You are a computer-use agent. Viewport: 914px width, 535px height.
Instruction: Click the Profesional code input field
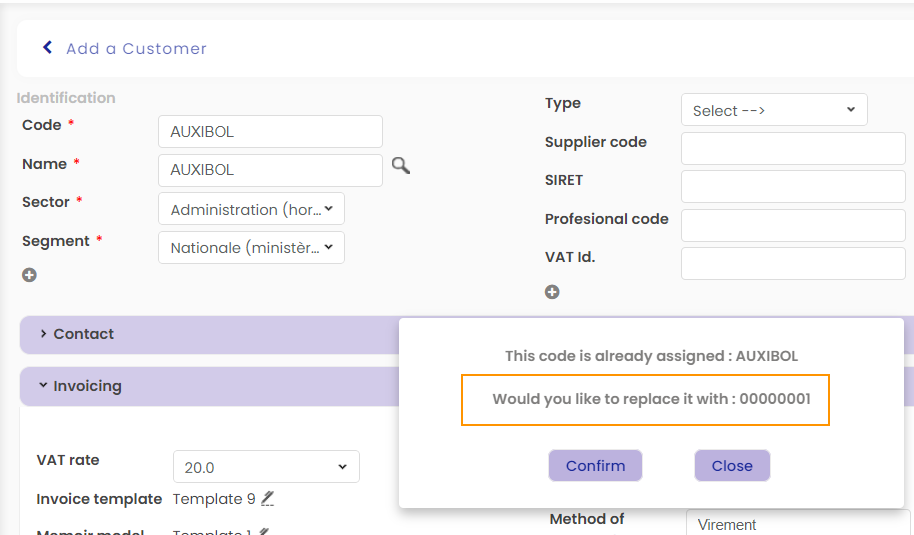click(792, 225)
